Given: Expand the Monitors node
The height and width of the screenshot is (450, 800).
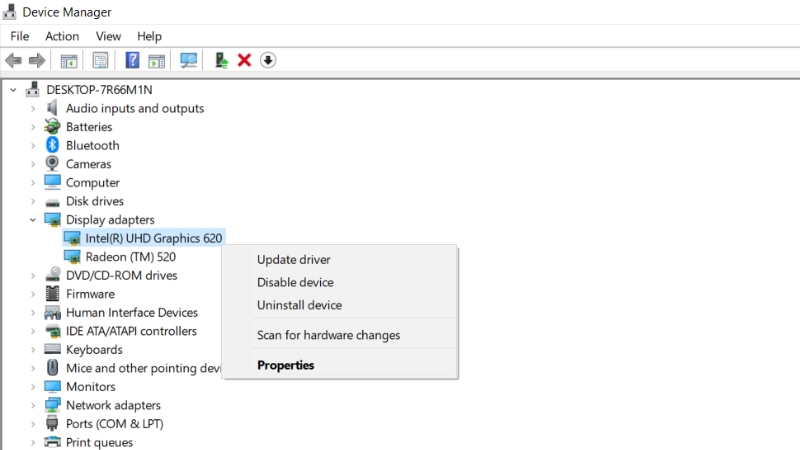Looking at the screenshot, I should coord(33,387).
